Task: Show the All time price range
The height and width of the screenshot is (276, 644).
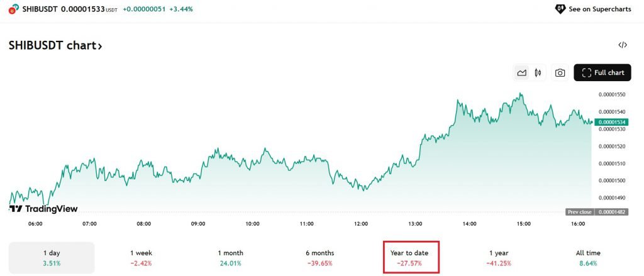Action: pos(587,257)
